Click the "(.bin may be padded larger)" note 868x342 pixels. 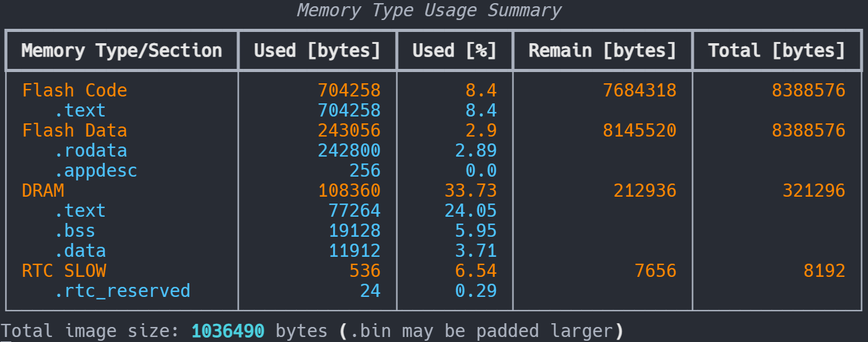point(482,331)
